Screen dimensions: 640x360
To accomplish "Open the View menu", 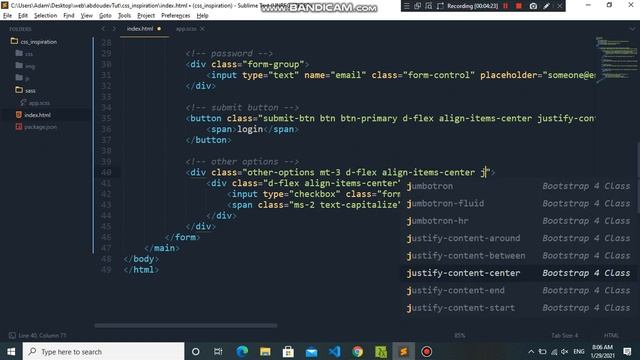I will [87, 16].
